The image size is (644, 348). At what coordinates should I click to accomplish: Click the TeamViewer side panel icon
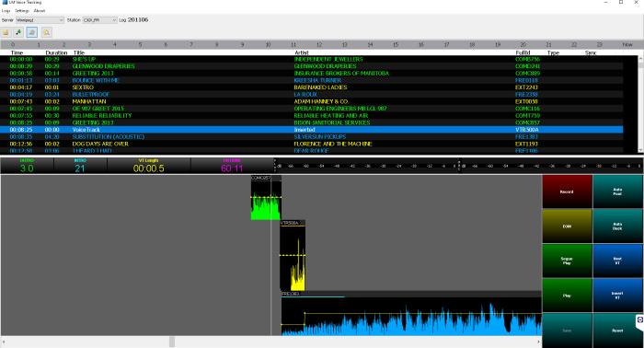click(x=640, y=320)
